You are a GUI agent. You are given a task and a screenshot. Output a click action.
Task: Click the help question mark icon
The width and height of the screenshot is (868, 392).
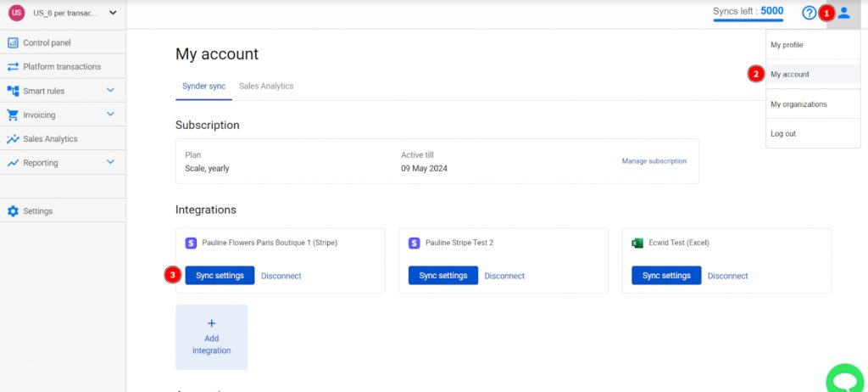809,12
